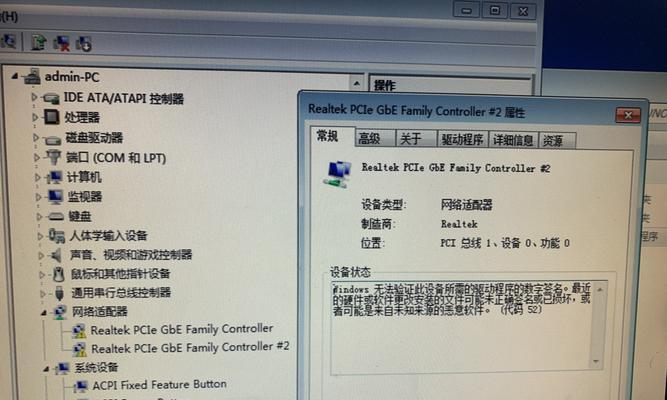Open the 详细信息 tab
This screenshot has height=400, width=667.
click(x=513, y=140)
